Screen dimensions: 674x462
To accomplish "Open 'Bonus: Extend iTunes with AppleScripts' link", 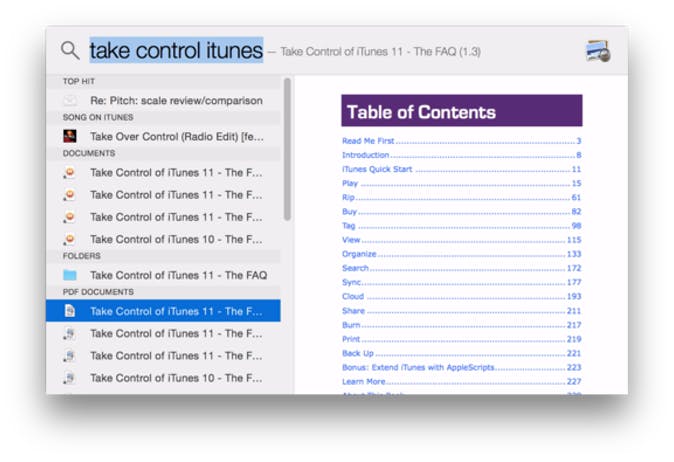I will [x=461, y=368].
